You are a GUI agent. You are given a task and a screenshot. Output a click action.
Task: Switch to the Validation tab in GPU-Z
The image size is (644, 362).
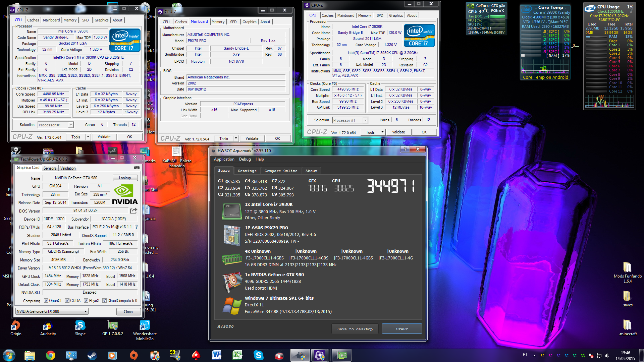point(68,168)
